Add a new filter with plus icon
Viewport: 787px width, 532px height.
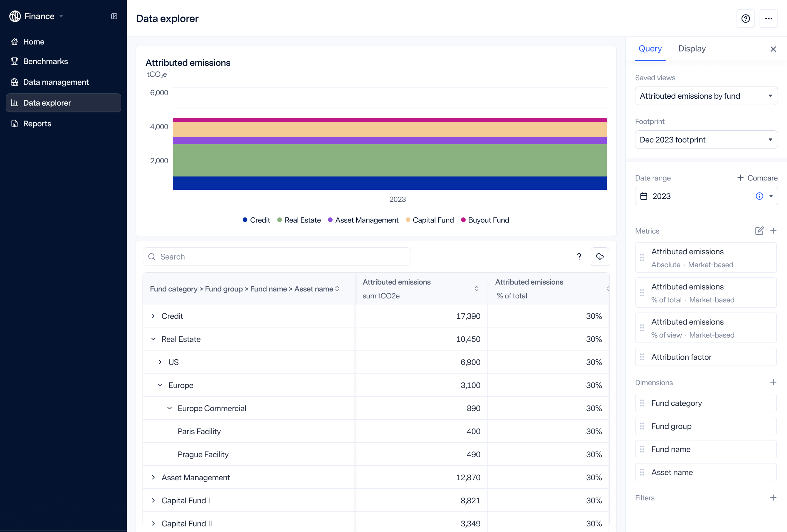pos(773,498)
